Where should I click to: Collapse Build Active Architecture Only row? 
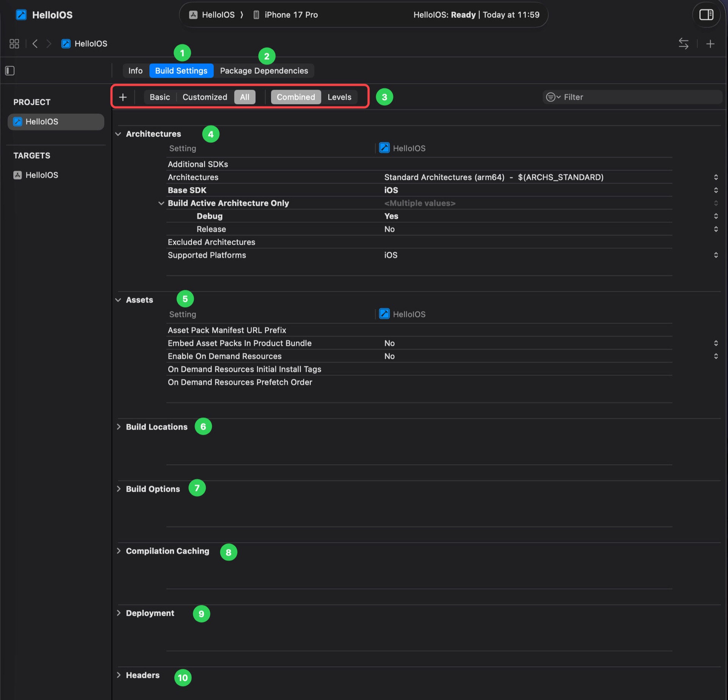pyautogui.click(x=161, y=203)
